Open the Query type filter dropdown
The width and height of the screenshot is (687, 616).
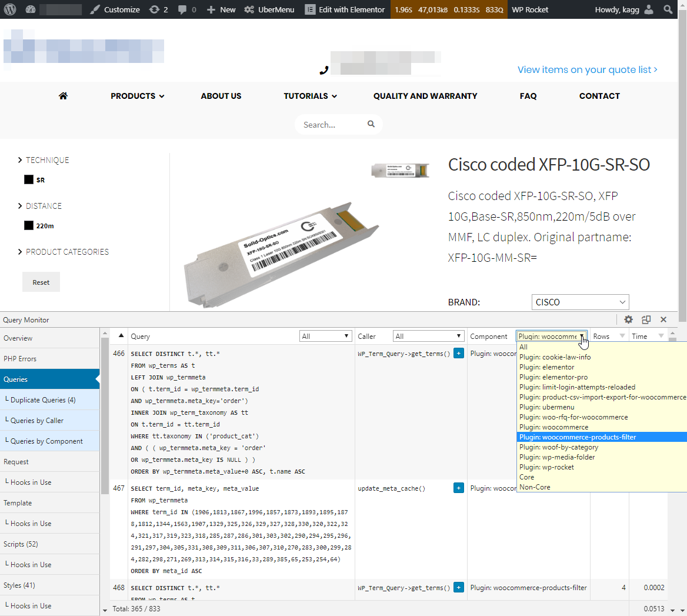325,336
